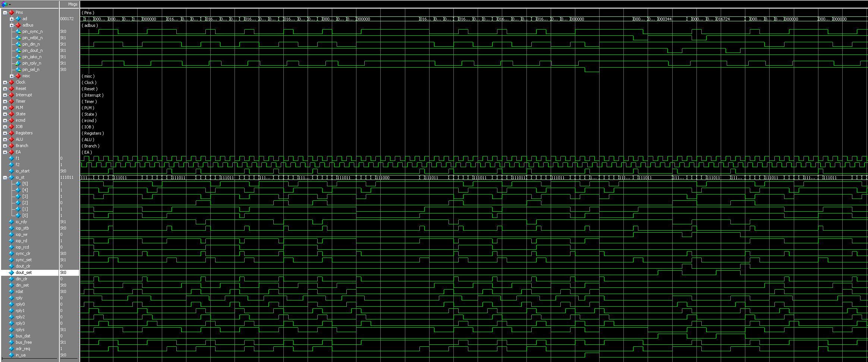Collapse the io_st bus signal
Screen dimensions: 868x362
pos(5,177)
